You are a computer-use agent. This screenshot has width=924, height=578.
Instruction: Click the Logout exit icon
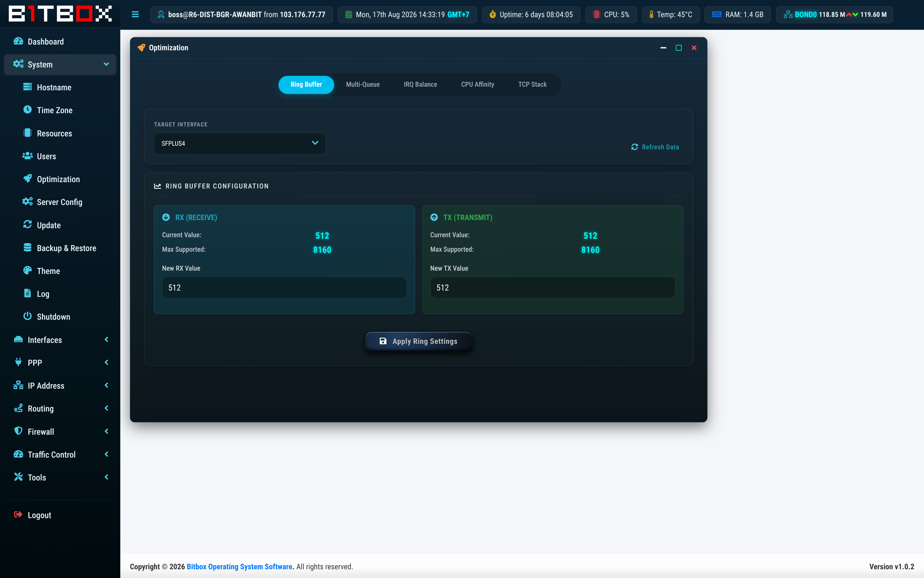click(18, 514)
